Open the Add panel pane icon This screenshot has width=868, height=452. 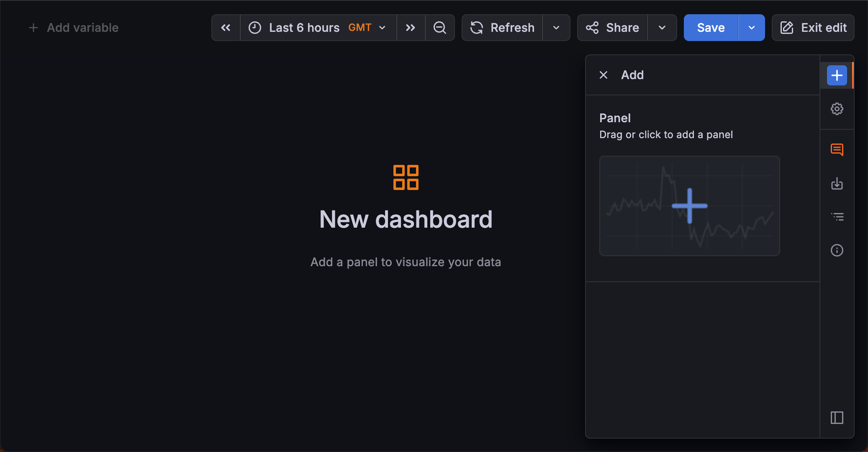(x=836, y=75)
